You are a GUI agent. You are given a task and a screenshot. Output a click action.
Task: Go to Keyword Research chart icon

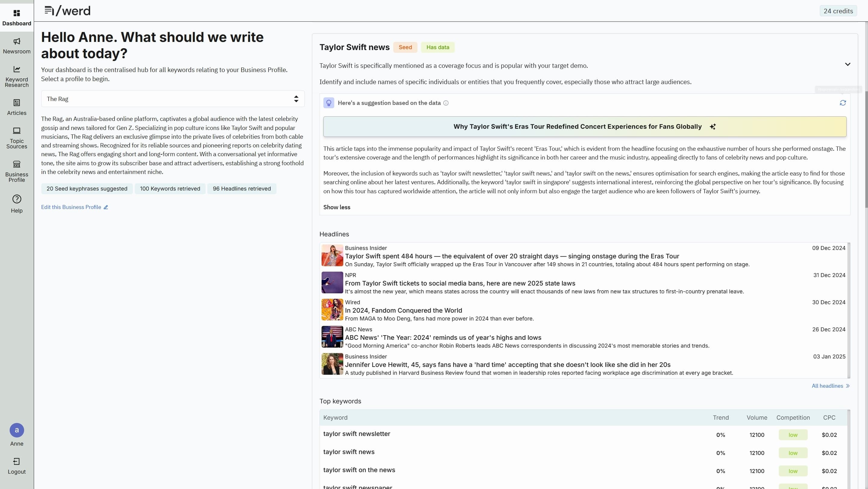pos(17,69)
